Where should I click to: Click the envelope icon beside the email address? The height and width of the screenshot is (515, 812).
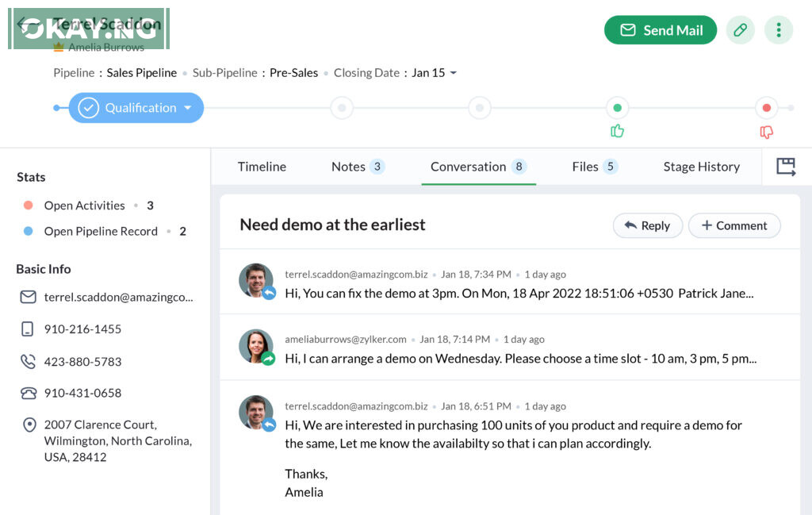point(29,297)
